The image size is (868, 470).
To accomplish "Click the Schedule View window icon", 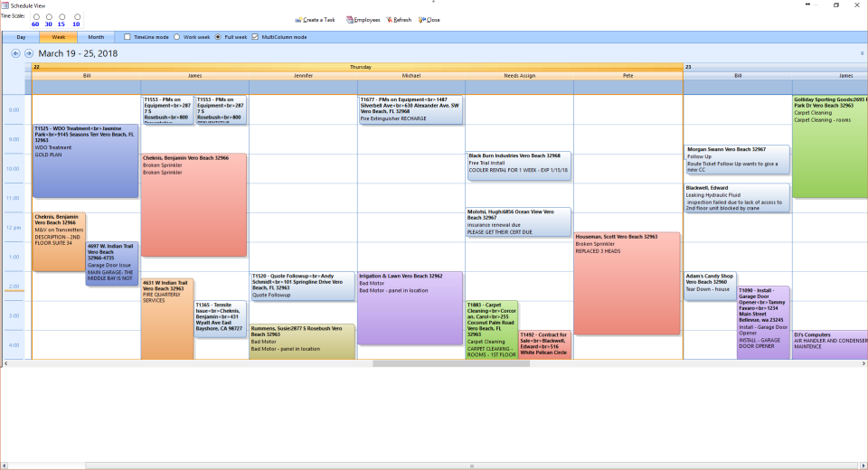I will pos(5,5).
